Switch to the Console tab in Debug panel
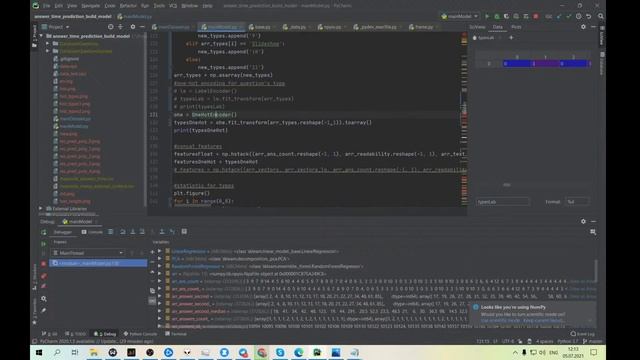This screenshot has height=360, width=640. click(x=92, y=232)
